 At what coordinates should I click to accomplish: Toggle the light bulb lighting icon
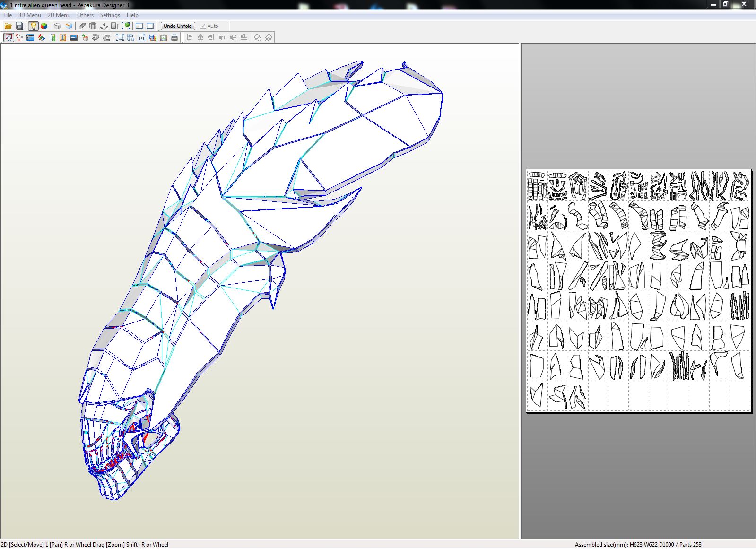click(33, 26)
